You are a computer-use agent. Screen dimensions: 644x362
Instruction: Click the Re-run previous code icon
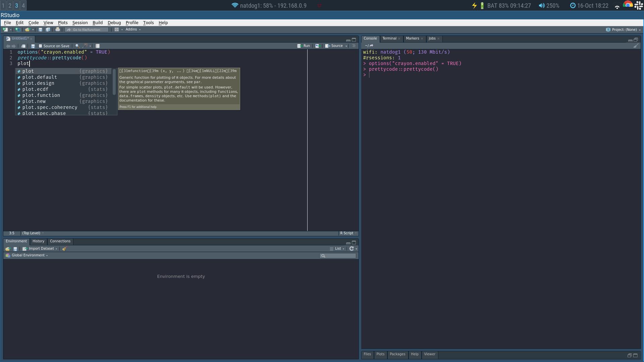click(x=317, y=46)
